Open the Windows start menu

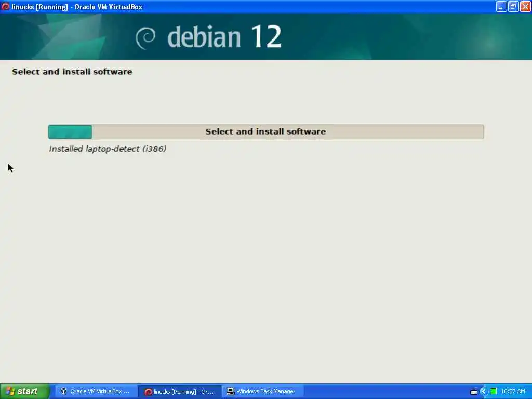[x=24, y=391]
